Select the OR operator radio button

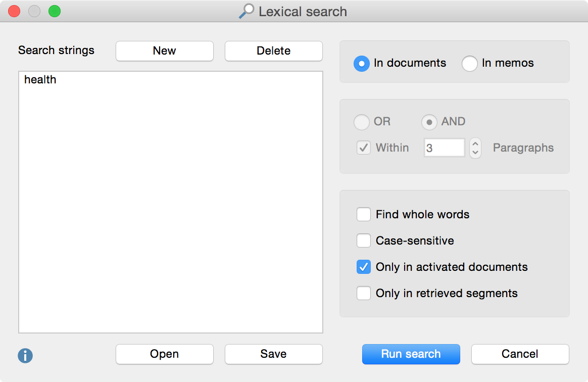pyautogui.click(x=362, y=122)
